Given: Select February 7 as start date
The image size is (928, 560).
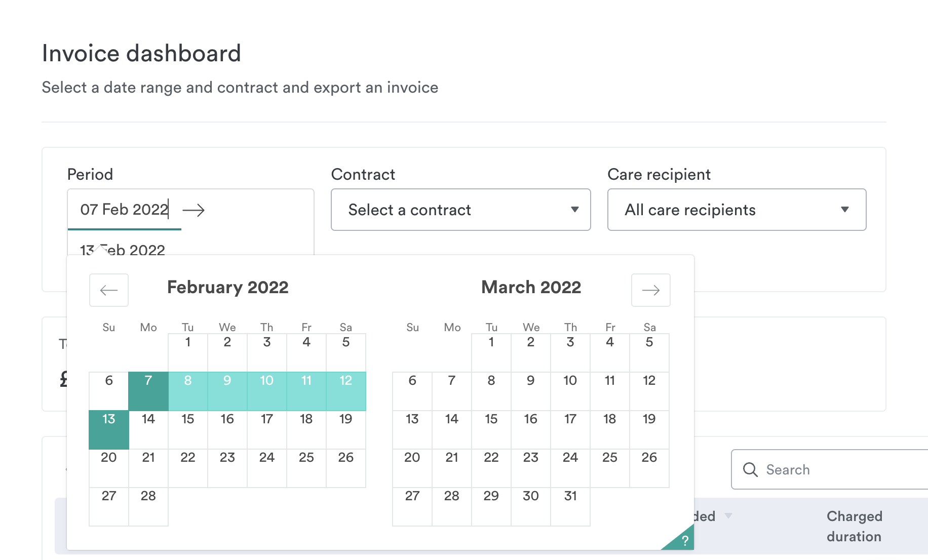Looking at the screenshot, I should pyautogui.click(x=148, y=391).
